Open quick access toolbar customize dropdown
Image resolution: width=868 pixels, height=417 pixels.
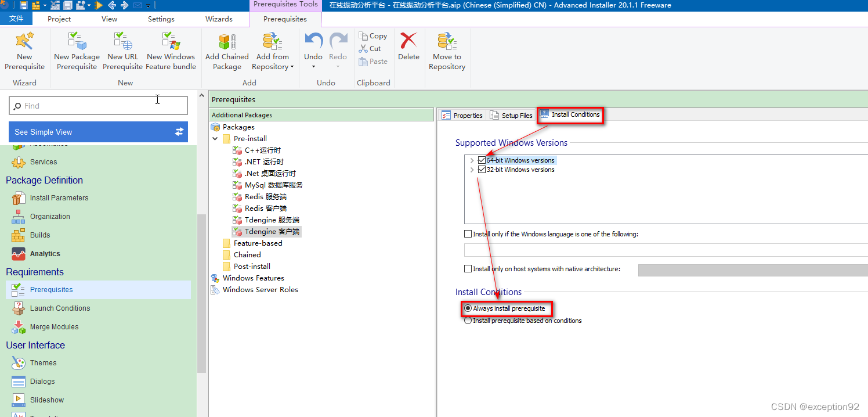click(149, 6)
